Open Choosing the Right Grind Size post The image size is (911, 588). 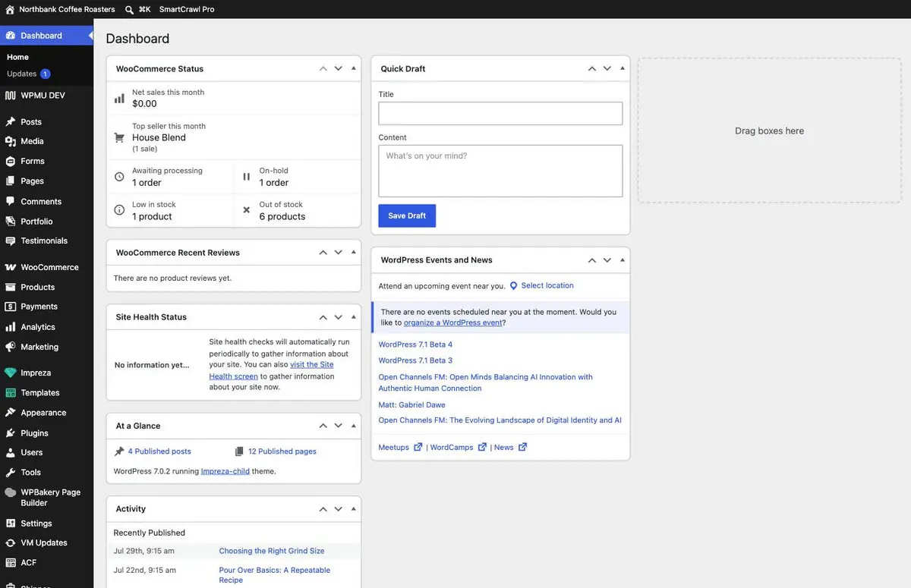click(x=272, y=551)
